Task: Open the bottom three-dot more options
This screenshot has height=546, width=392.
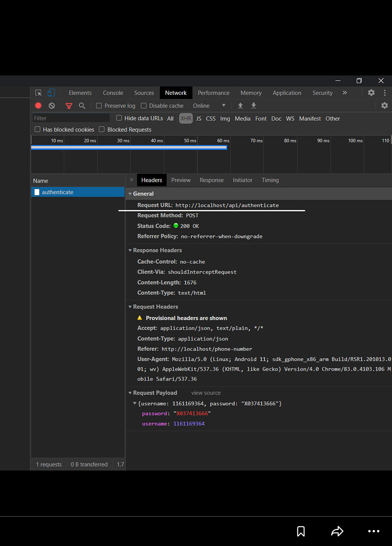Action: 373,531
